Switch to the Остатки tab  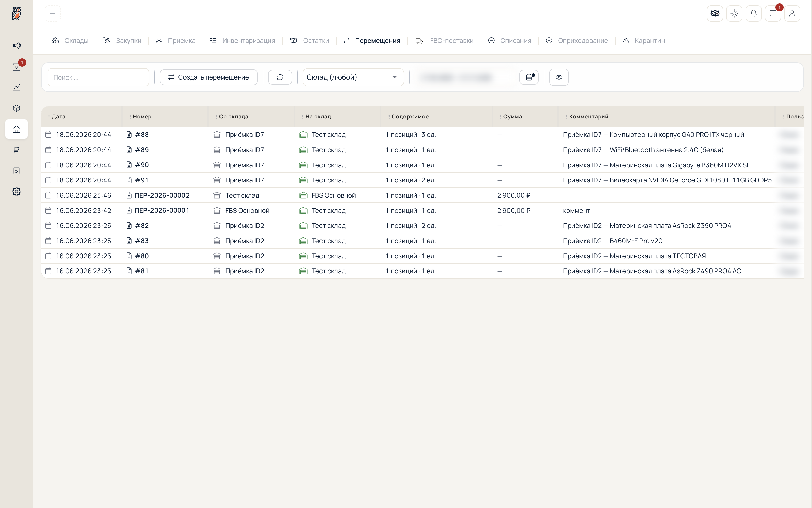pyautogui.click(x=309, y=41)
